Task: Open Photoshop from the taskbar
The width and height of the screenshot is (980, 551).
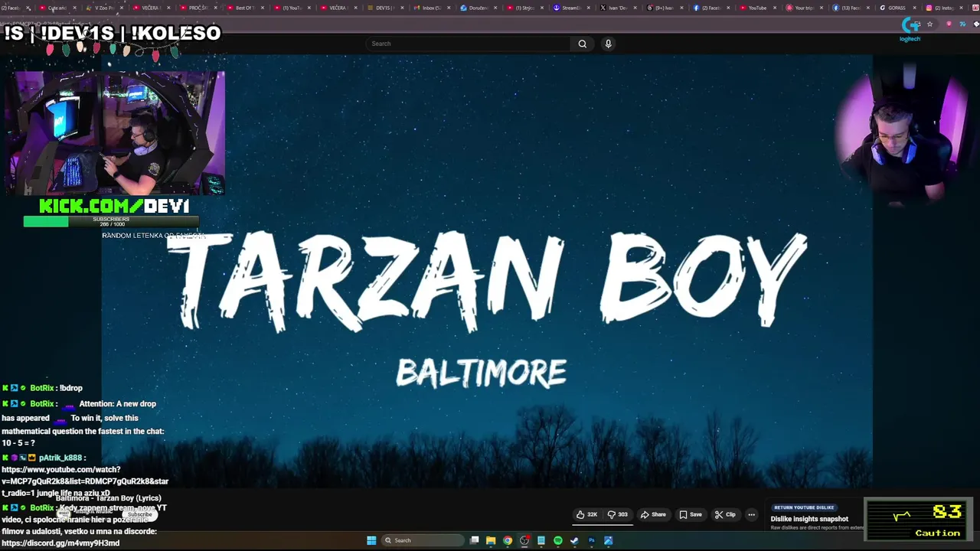Action: point(591,540)
